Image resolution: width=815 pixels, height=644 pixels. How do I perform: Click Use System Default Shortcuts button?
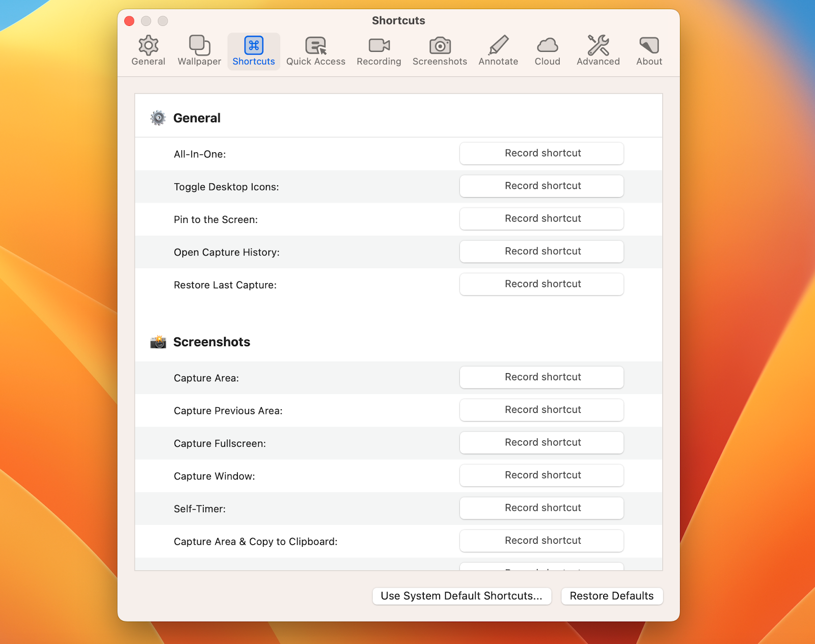(461, 596)
